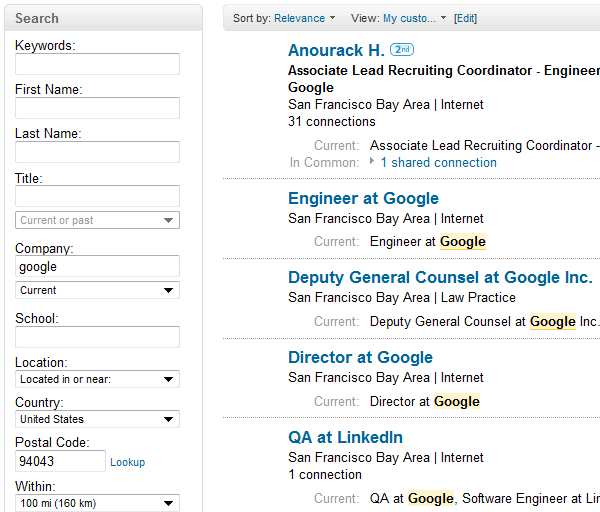Open the Sort by Relevance dropdown
Viewport: 600px width, 512px height.
click(x=305, y=18)
